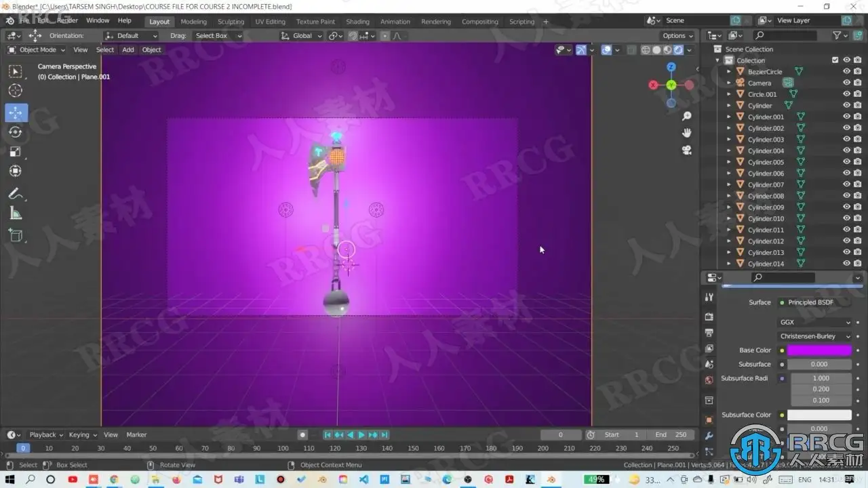868x488 pixels.
Task: Collapse the Collection tree
Action: [718, 60]
